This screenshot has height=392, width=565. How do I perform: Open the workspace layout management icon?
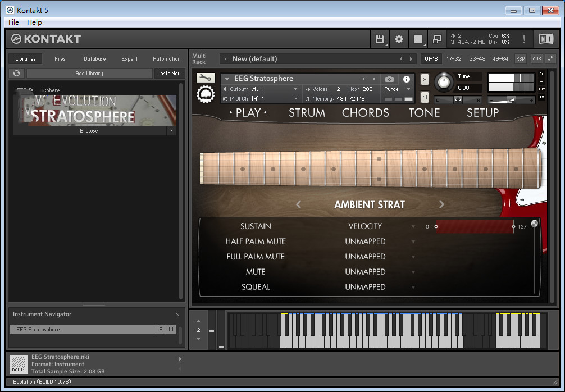pos(418,39)
